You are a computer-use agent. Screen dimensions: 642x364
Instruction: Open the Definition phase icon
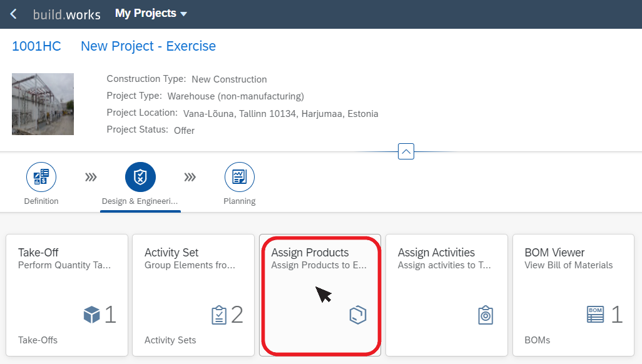tap(41, 177)
